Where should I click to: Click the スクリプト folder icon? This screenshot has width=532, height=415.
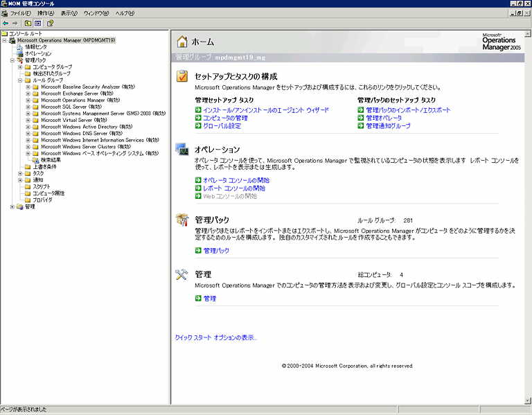coord(28,186)
